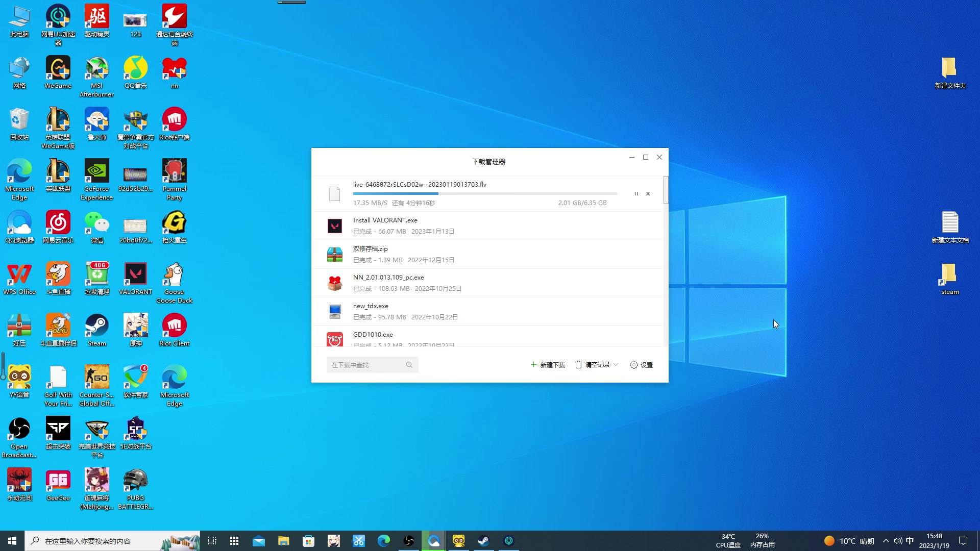The width and height of the screenshot is (980, 551).
Task: Click the NN installer icon in download list
Action: point(335,283)
